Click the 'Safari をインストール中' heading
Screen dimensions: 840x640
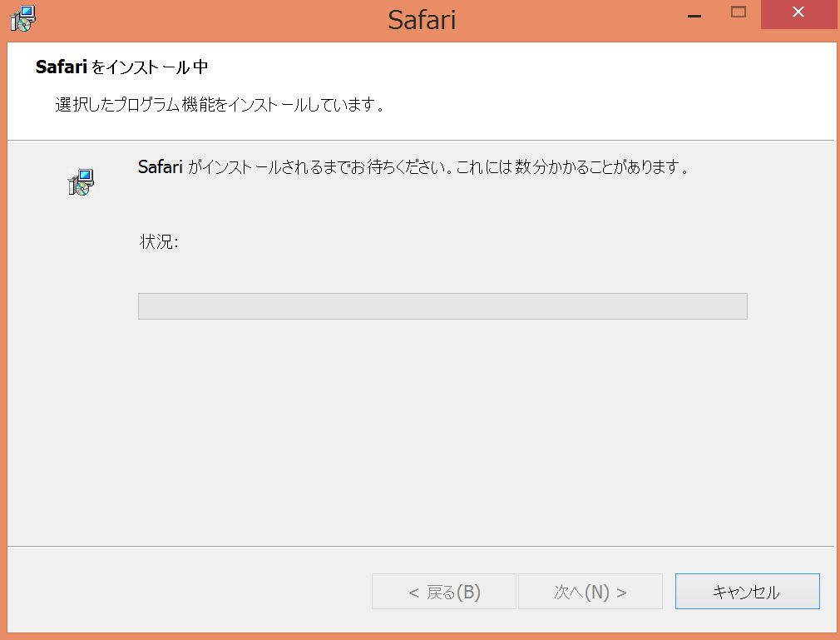coord(121,67)
